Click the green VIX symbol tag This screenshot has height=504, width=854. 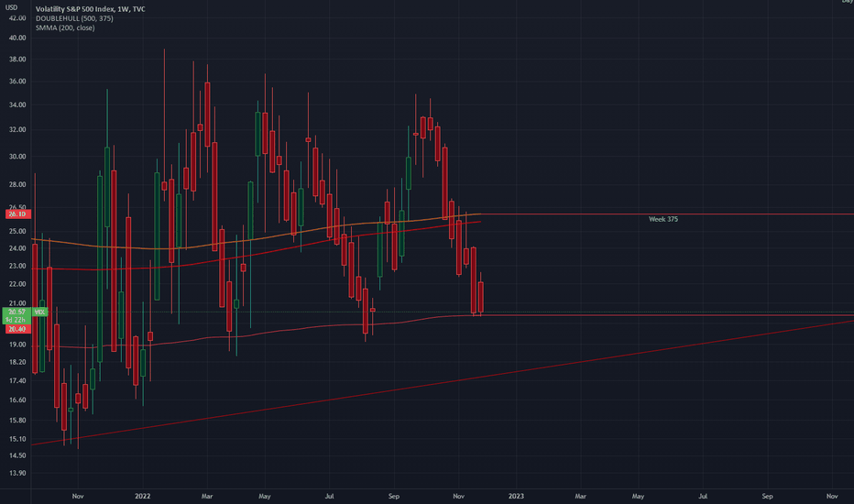coord(39,312)
